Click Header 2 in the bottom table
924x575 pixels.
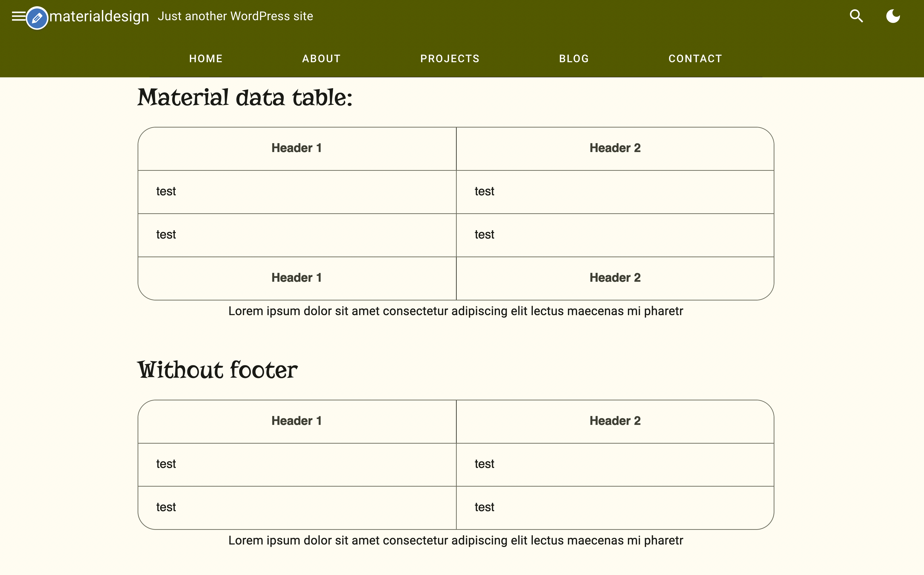tap(615, 421)
